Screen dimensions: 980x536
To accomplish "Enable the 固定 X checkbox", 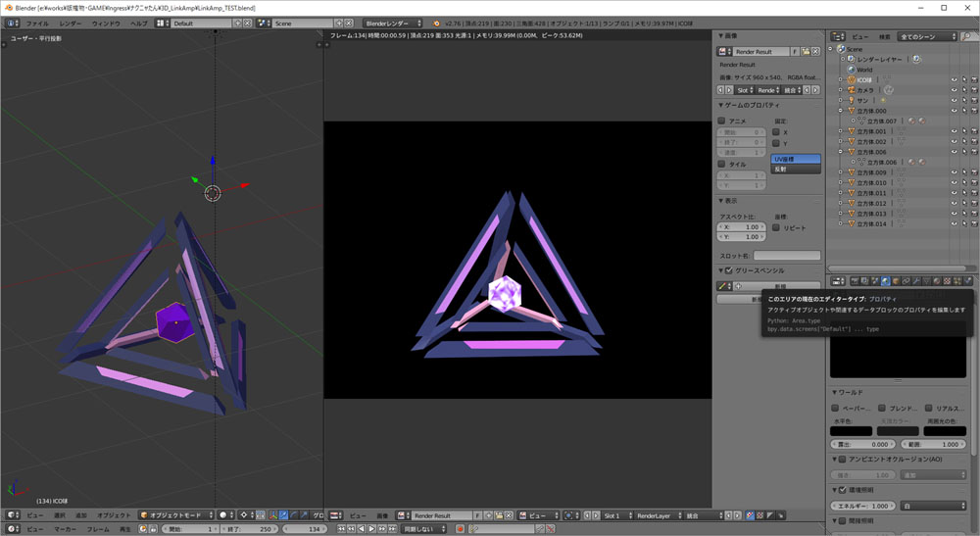I will [x=776, y=132].
